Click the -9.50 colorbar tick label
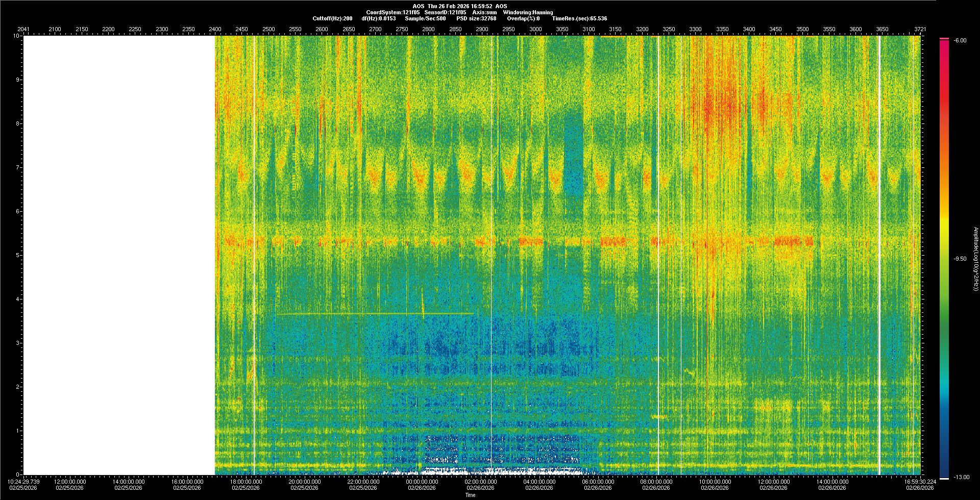Screen dimensions: 980x500 point(960,259)
